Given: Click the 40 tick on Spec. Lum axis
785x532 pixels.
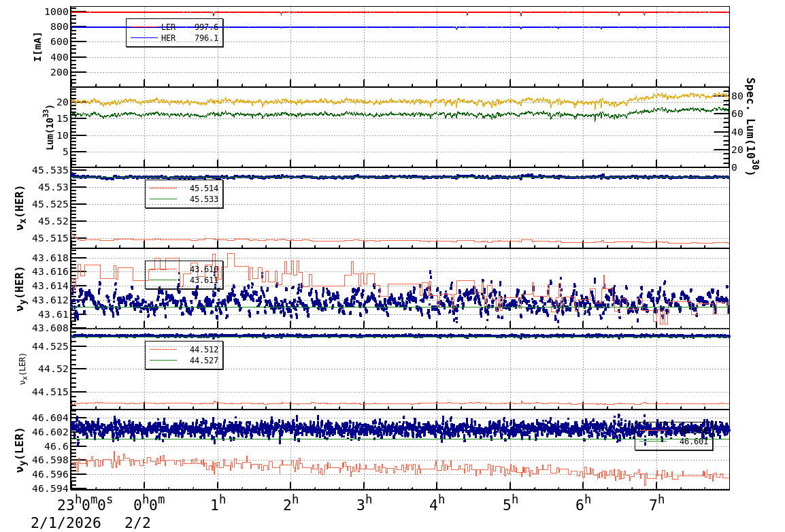Looking at the screenshot, I should (737, 132).
